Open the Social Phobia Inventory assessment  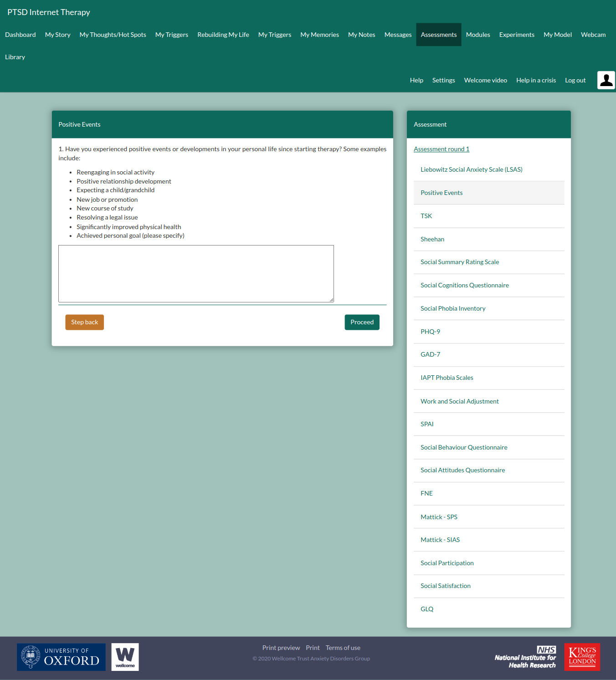tap(452, 308)
